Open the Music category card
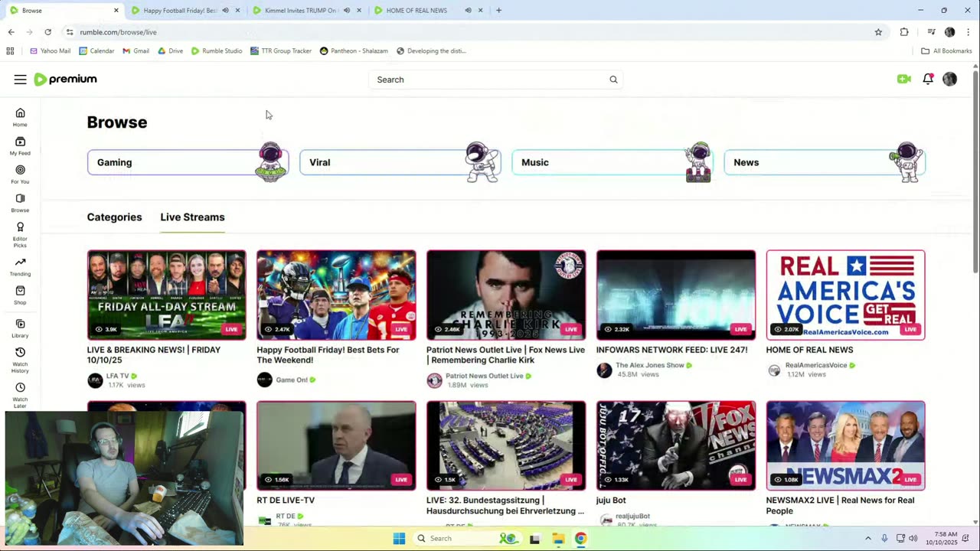Viewport: 980px width, 551px height. [x=612, y=162]
